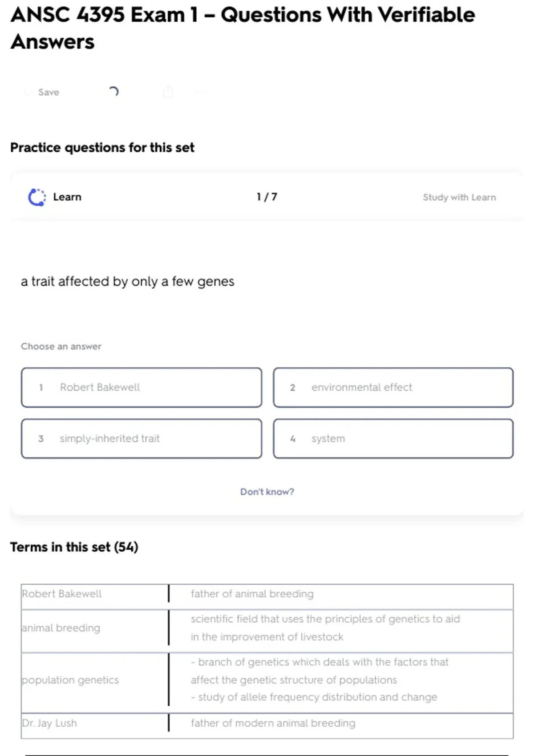Click the animal breeding term row
This screenshot has width=534, height=756.
[x=61, y=628]
